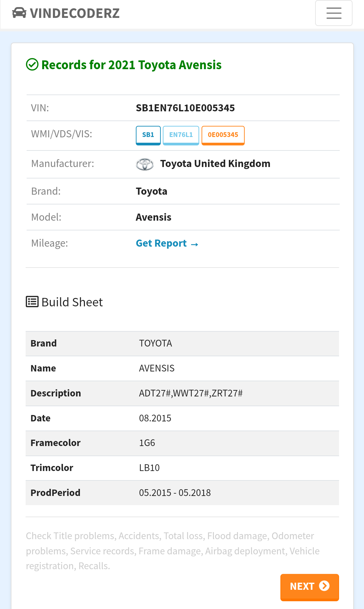Click the green checkmark records icon
The image size is (364, 609).
click(32, 64)
